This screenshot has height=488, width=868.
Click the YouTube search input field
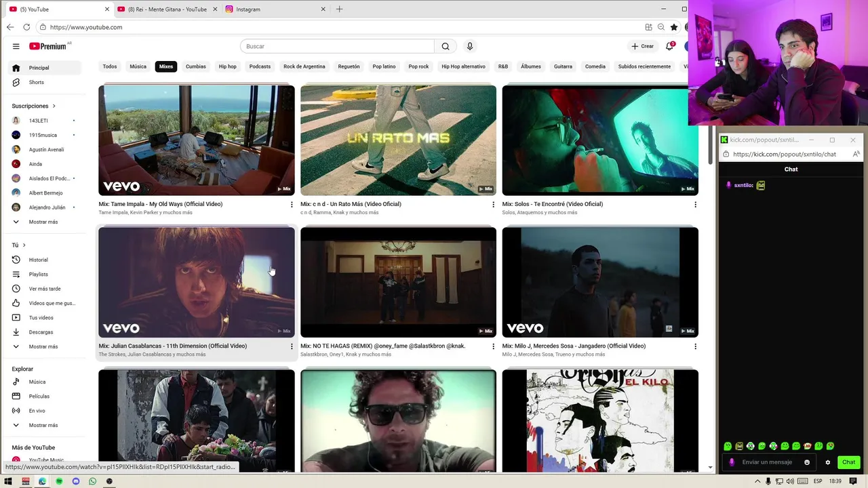[337, 46]
